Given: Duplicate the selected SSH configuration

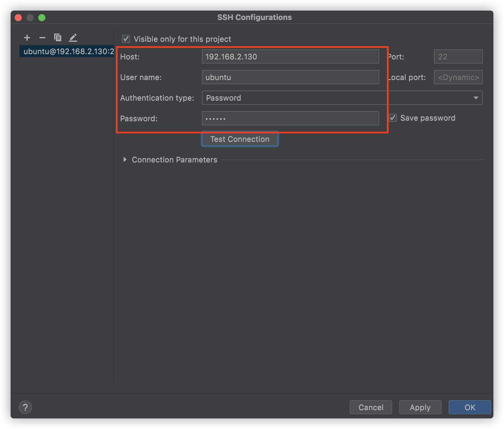Looking at the screenshot, I should [x=58, y=37].
